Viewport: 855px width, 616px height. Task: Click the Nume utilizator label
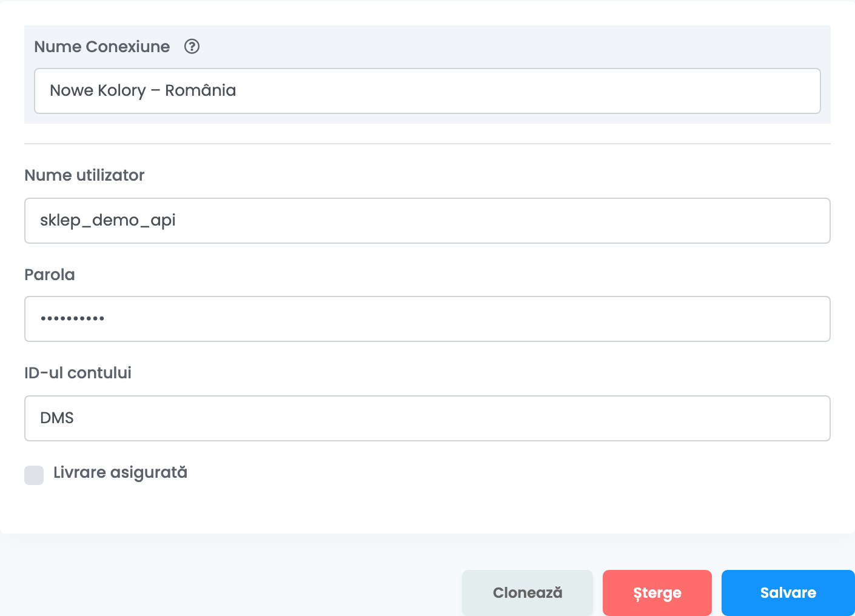tap(84, 175)
